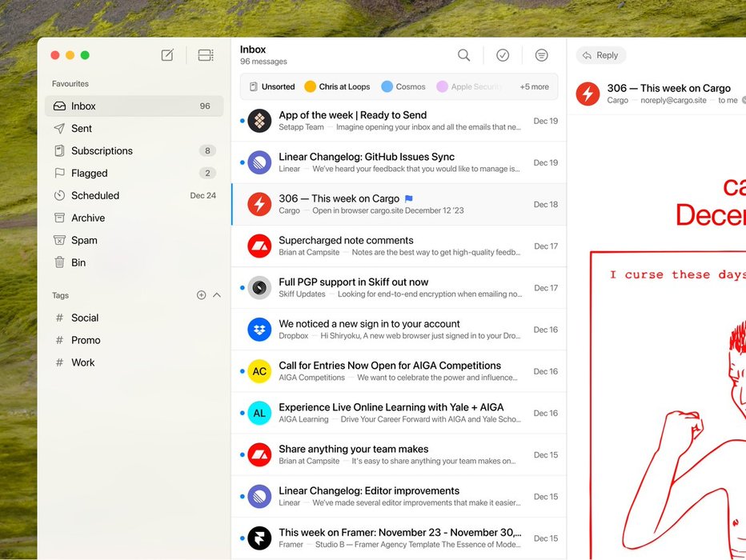Viewport: 746px width, 560px height.
Task: Open the Archive folder
Action: tap(134, 218)
